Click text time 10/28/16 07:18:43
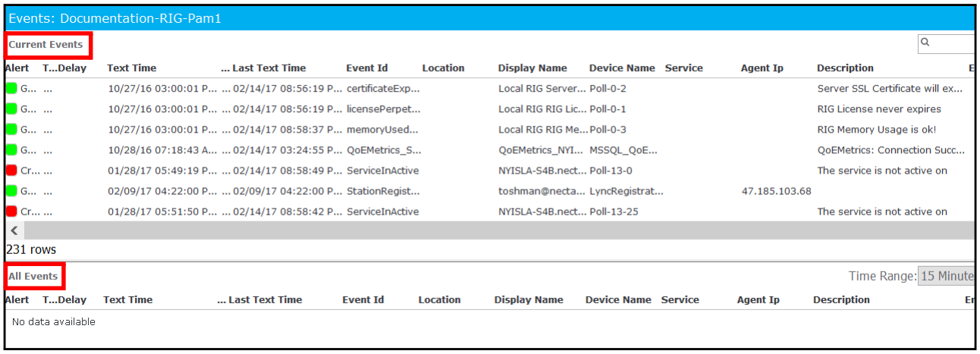The image size is (980, 354). tap(163, 150)
